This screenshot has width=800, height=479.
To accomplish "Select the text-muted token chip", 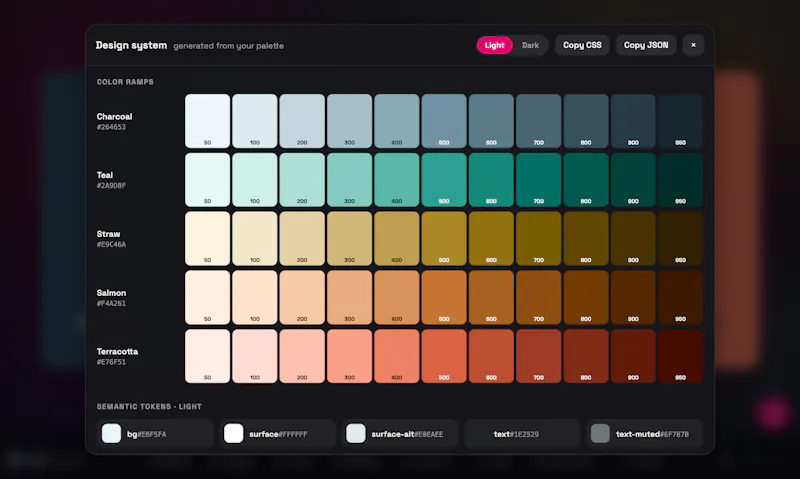I will pos(645,434).
